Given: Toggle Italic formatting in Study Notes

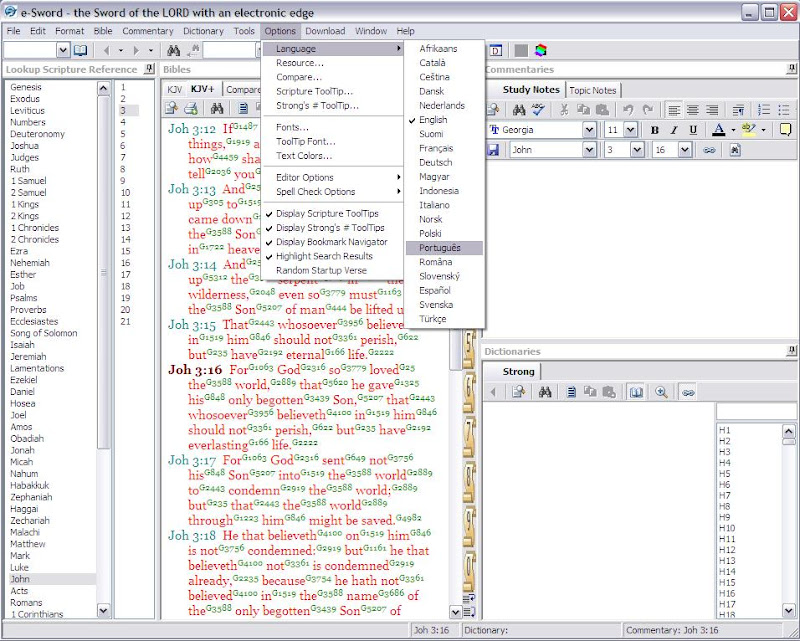Looking at the screenshot, I should [673, 130].
